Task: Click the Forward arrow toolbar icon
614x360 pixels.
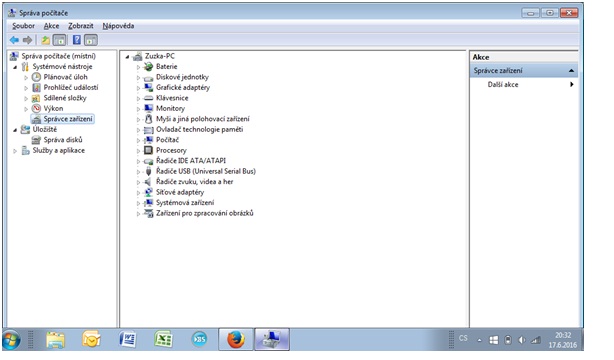Action: coord(27,40)
